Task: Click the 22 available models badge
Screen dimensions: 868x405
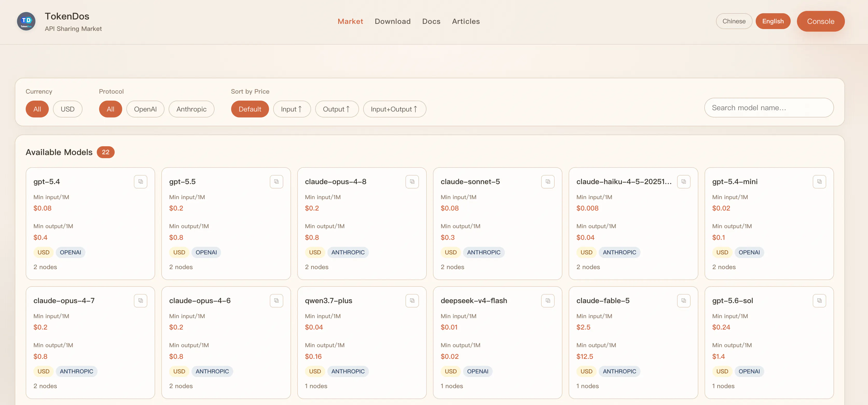Action: (x=106, y=152)
